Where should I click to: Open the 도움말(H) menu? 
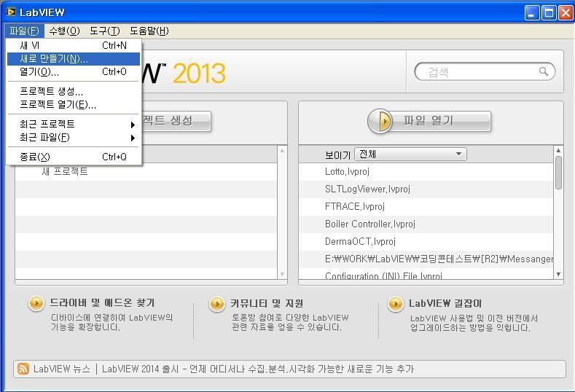click(149, 31)
